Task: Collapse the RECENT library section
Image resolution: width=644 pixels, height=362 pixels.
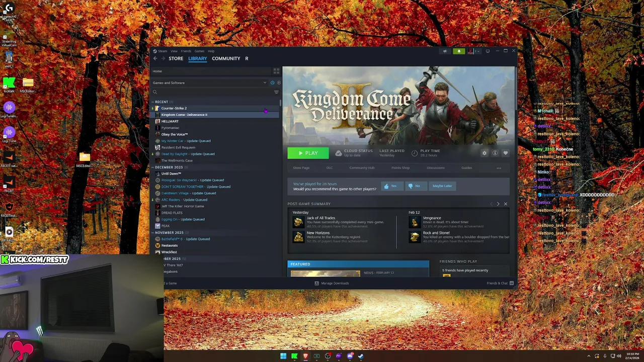Action: (x=152, y=102)
